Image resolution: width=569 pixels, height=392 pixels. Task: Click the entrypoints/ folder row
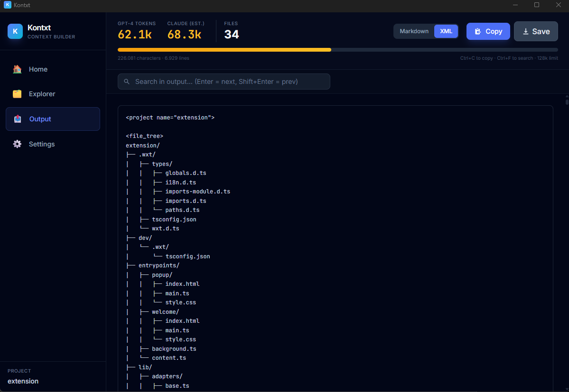coord(159,265)
